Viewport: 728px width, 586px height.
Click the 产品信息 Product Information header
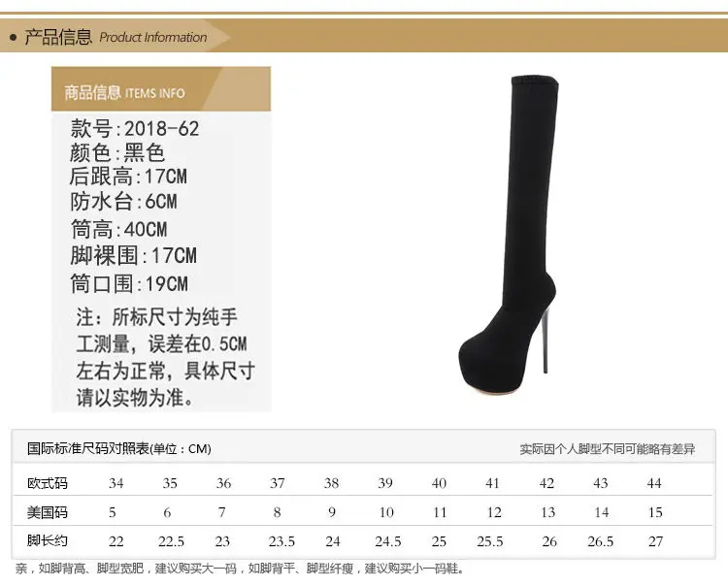coord(116,37)
